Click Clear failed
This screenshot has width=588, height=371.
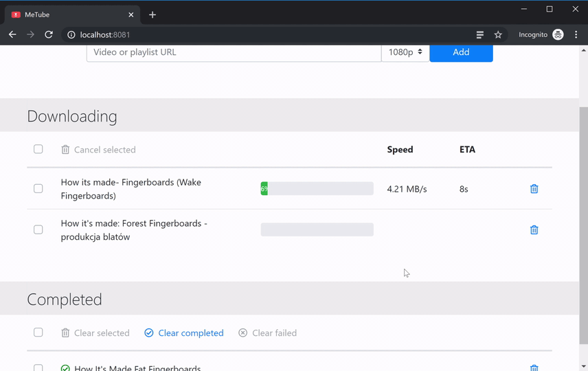coord(267,333)
